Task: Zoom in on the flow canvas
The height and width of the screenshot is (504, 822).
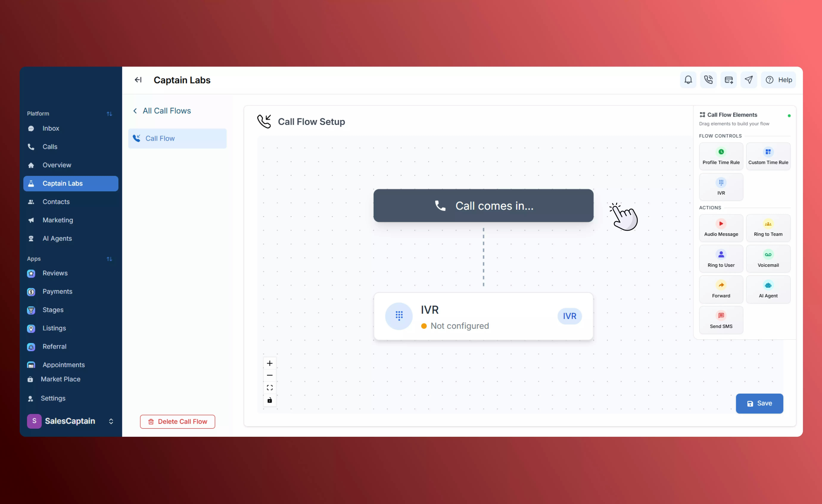Action: coord(270,363)
